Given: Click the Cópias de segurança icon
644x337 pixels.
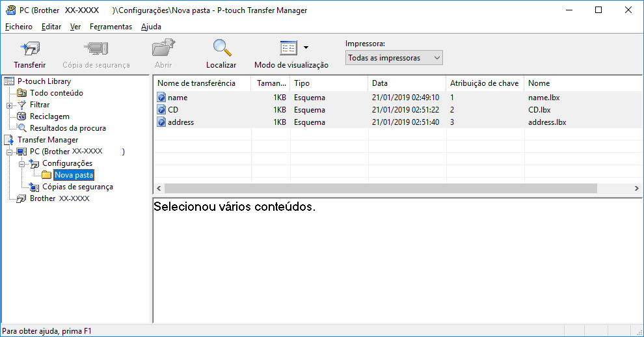Looking at the screenshot, I should click(x=34, y=187).
